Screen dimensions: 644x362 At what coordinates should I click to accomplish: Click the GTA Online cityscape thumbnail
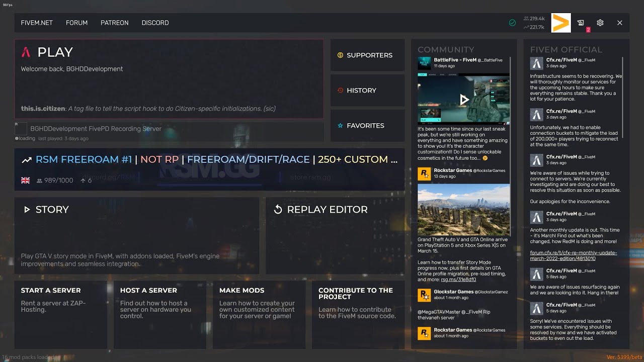[x=463, y=210]
